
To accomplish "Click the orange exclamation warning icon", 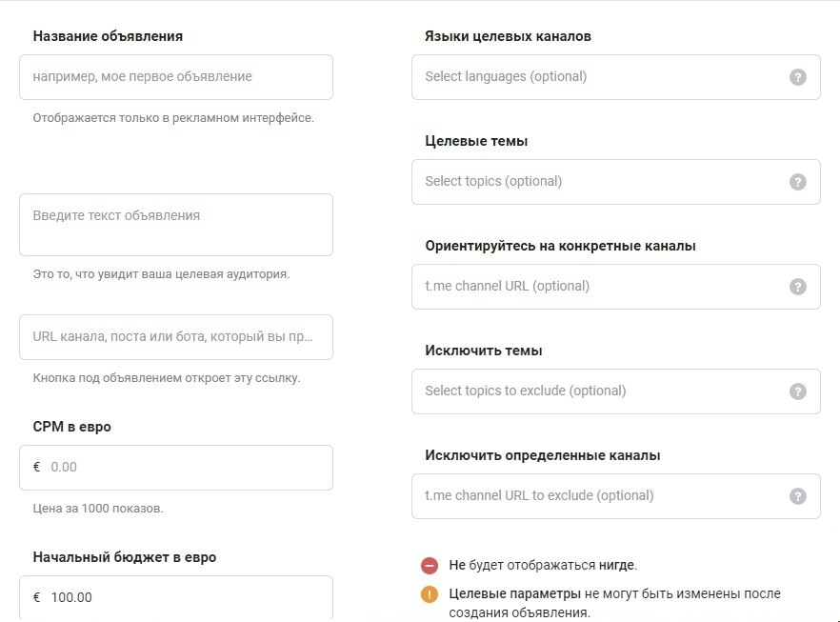I will point(430,594).
